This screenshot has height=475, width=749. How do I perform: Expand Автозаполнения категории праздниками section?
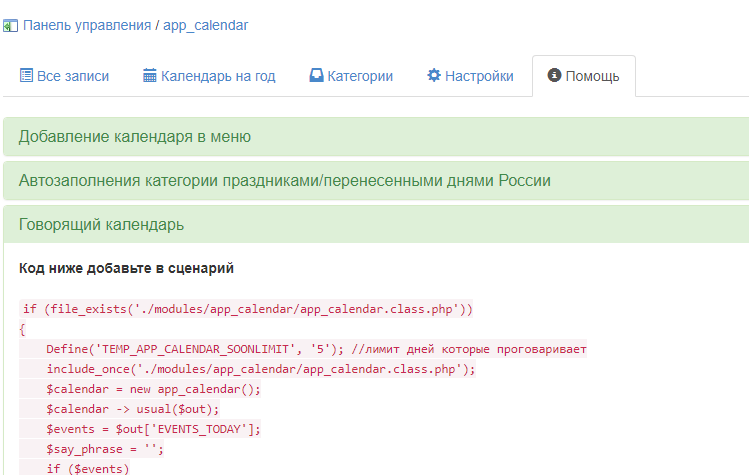(285, 181)
